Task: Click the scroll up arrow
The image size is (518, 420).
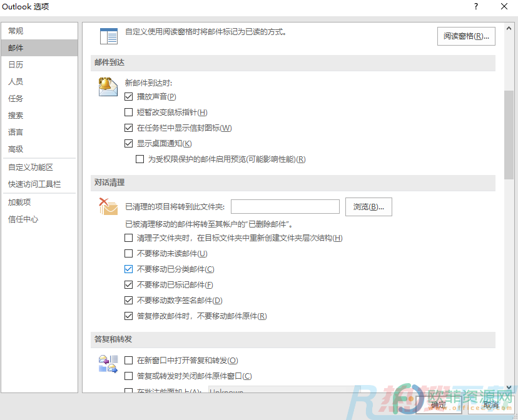Action: [509, 28]
